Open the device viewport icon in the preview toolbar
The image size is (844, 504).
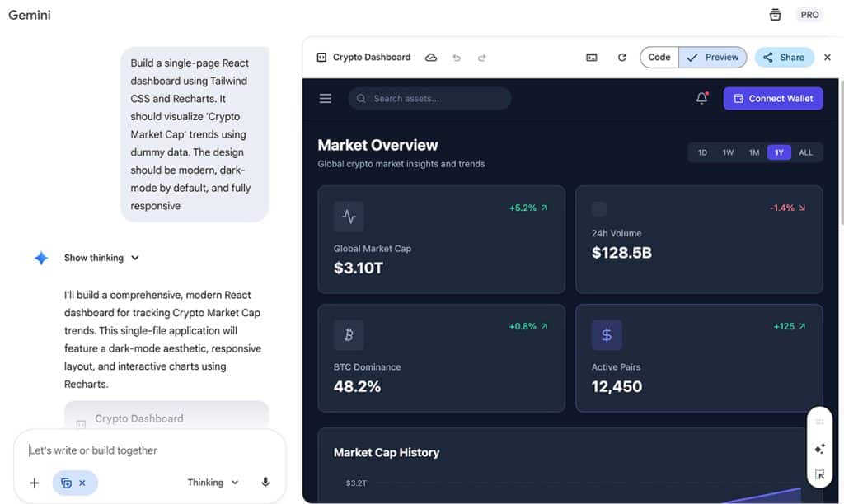[592, 57]
